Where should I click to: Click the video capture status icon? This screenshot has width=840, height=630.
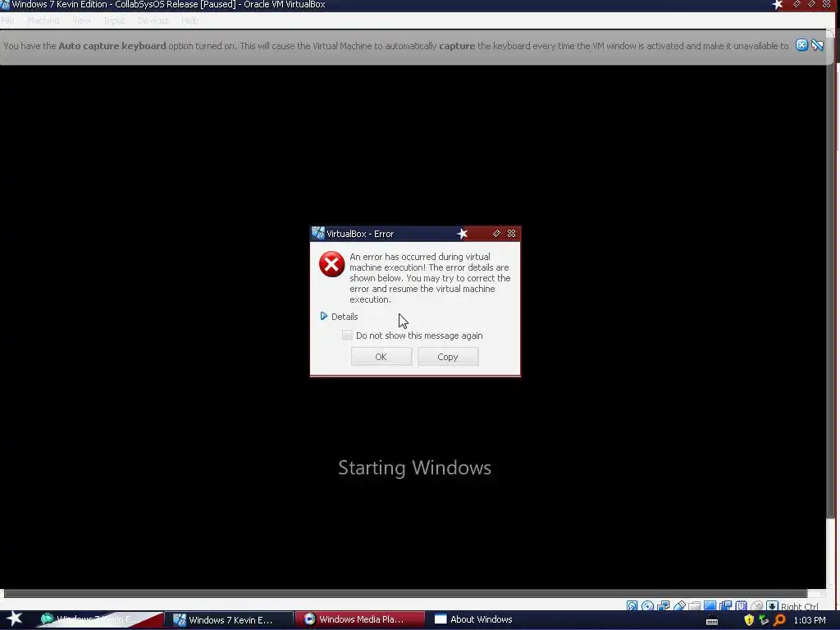725,606
